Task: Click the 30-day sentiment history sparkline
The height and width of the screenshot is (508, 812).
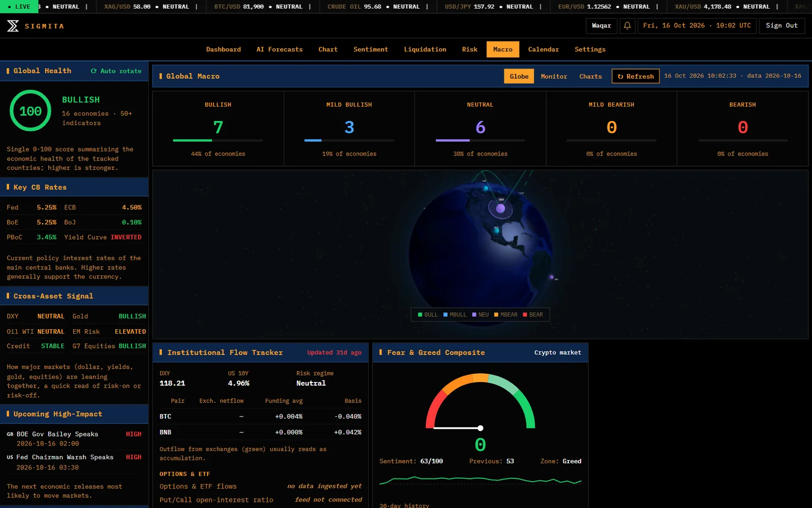Action: pyautogui.click(x=481, y=480)
